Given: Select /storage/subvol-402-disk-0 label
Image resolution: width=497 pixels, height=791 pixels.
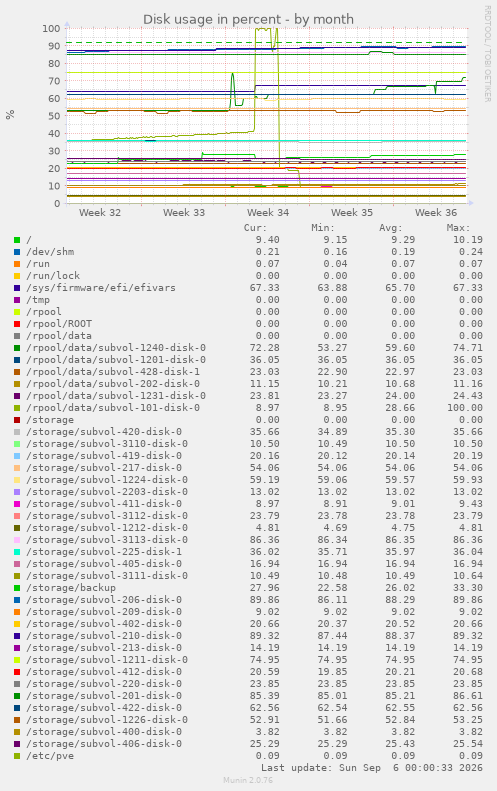Looking at the screenshot, I should click(104, 624).
